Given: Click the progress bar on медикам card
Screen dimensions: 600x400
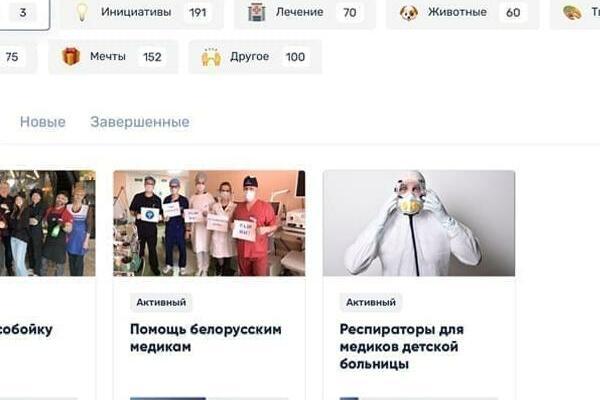Looking at the screenshot, I should [x=209, y=398].
